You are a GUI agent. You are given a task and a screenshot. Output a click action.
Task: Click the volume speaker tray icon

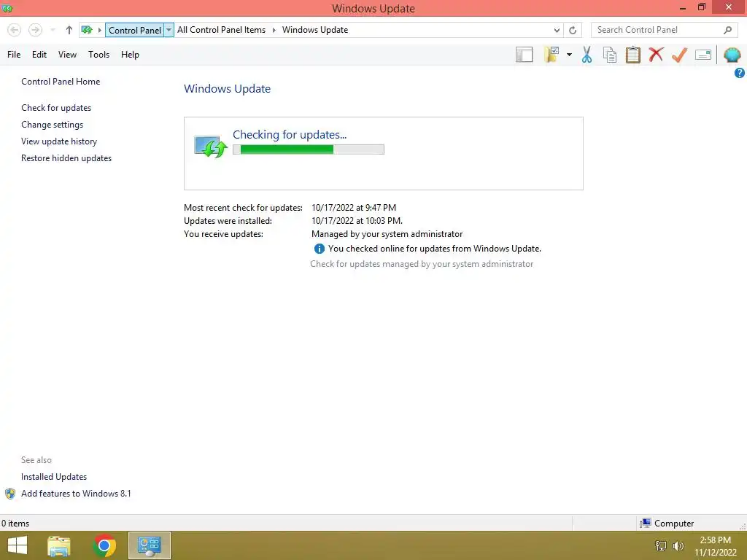tap(678, 546)
